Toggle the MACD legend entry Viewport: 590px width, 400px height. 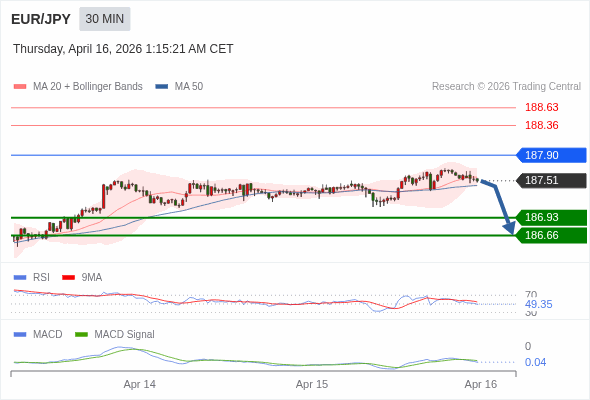38,334
